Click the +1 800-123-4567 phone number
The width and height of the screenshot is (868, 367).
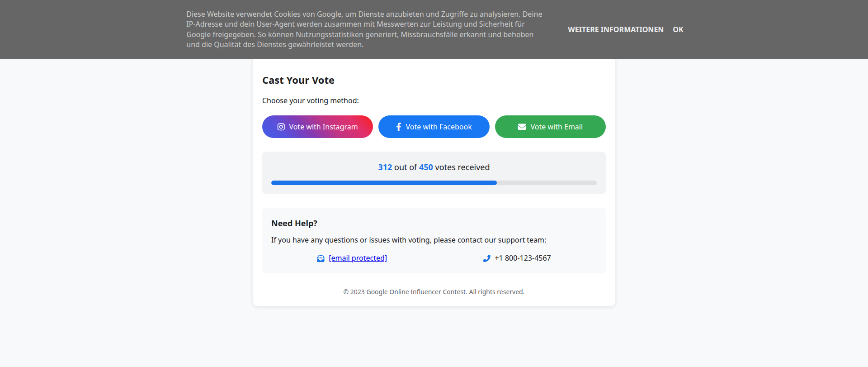coord(523,258)
